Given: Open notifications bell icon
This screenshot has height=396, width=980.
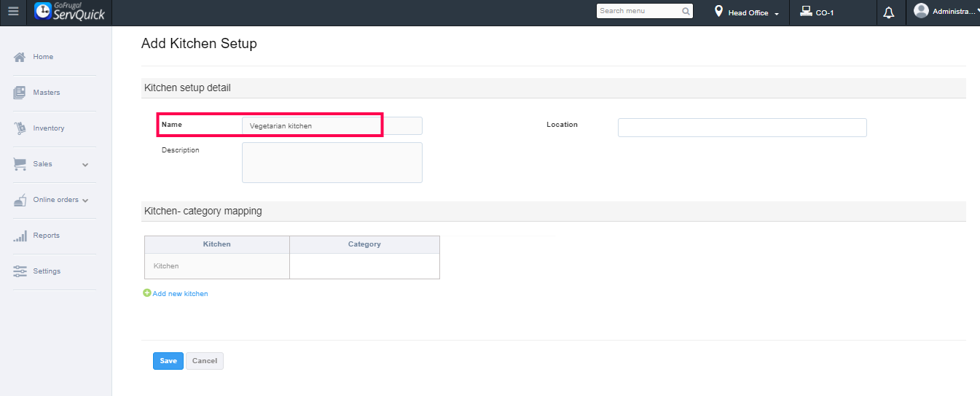Looking at the screenshot, I should [889, 13].
